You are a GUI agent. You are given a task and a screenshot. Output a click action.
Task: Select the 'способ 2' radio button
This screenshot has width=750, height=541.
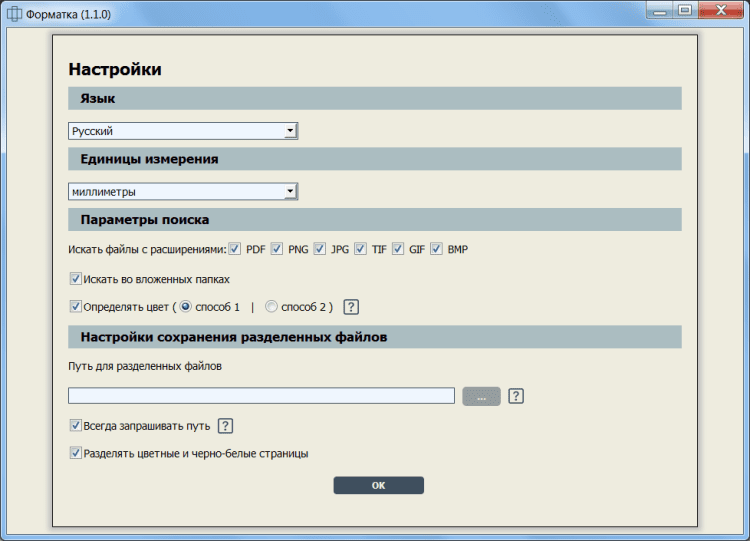click(x=272, y=307)
